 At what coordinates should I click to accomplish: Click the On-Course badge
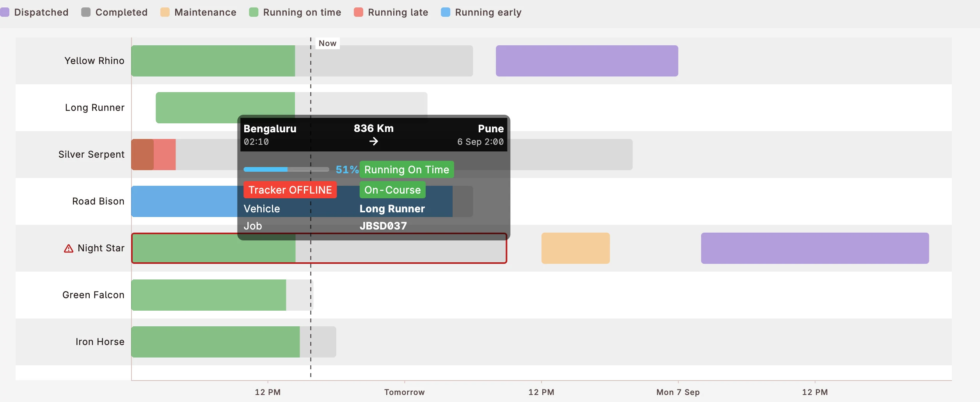[392, 190]
